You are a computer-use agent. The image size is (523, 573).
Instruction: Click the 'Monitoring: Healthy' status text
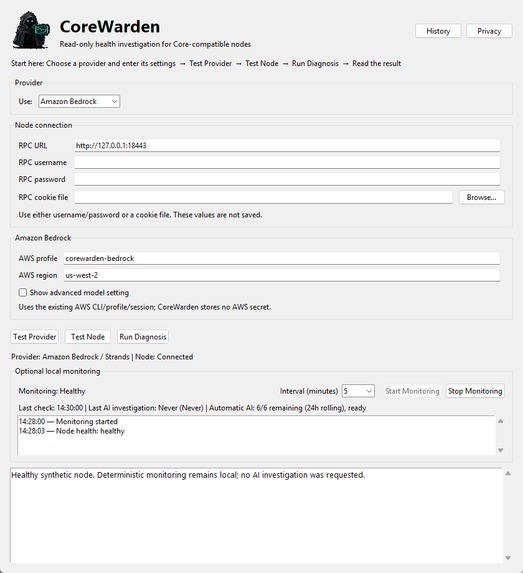point(52,391)
